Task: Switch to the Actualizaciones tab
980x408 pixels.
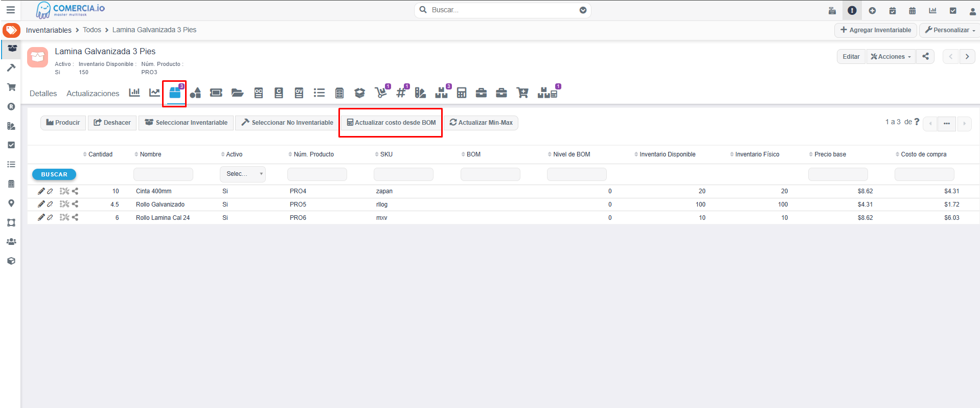Action: click(93, 94)
